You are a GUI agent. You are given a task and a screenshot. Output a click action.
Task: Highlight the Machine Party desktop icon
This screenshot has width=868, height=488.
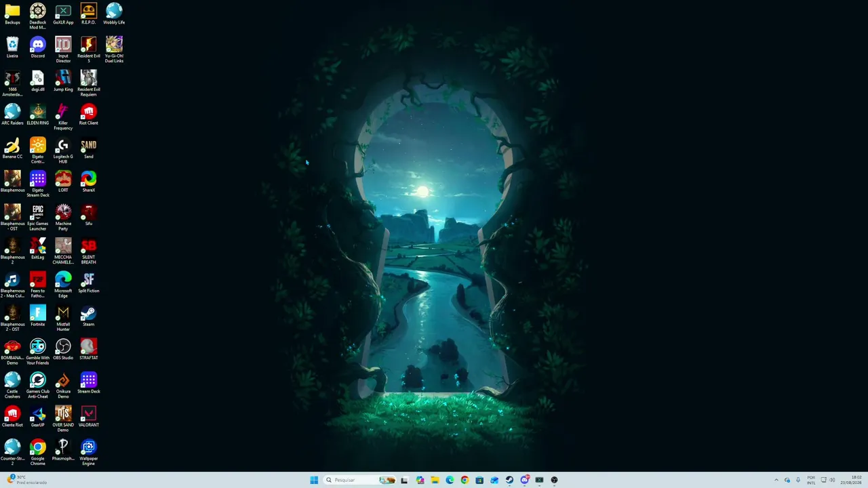pyautogui.click(x=63, y=218)
